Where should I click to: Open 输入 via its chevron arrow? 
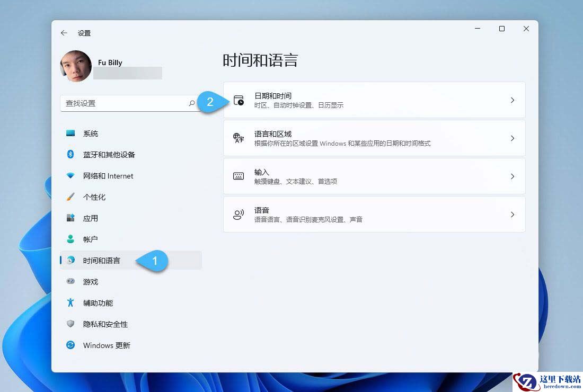(513, 176)
